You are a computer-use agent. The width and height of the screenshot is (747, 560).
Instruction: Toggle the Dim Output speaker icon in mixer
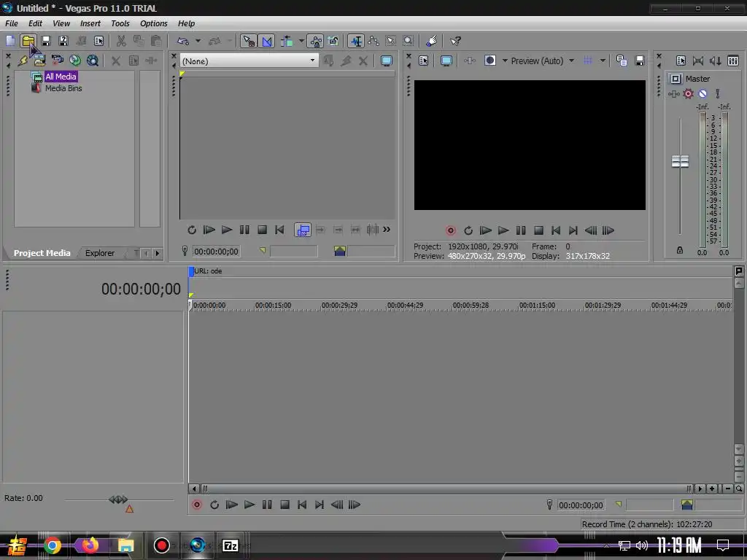(x=715, y=61)
